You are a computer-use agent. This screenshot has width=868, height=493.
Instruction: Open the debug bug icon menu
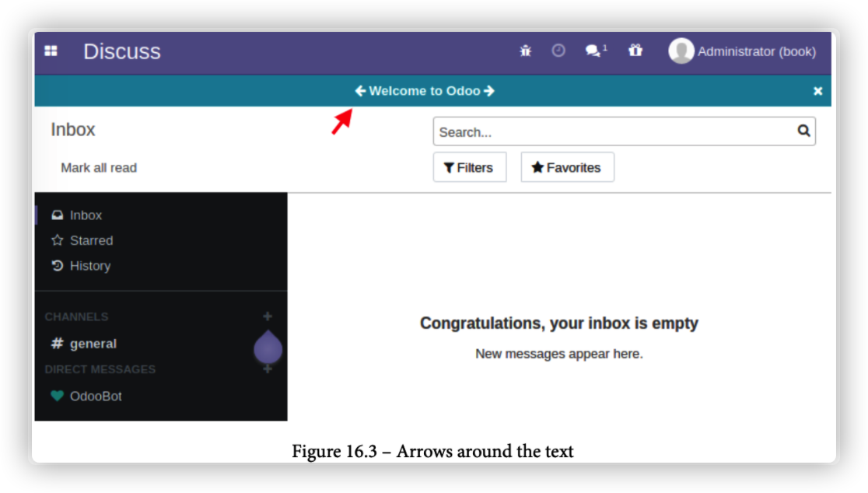point(525,51)
